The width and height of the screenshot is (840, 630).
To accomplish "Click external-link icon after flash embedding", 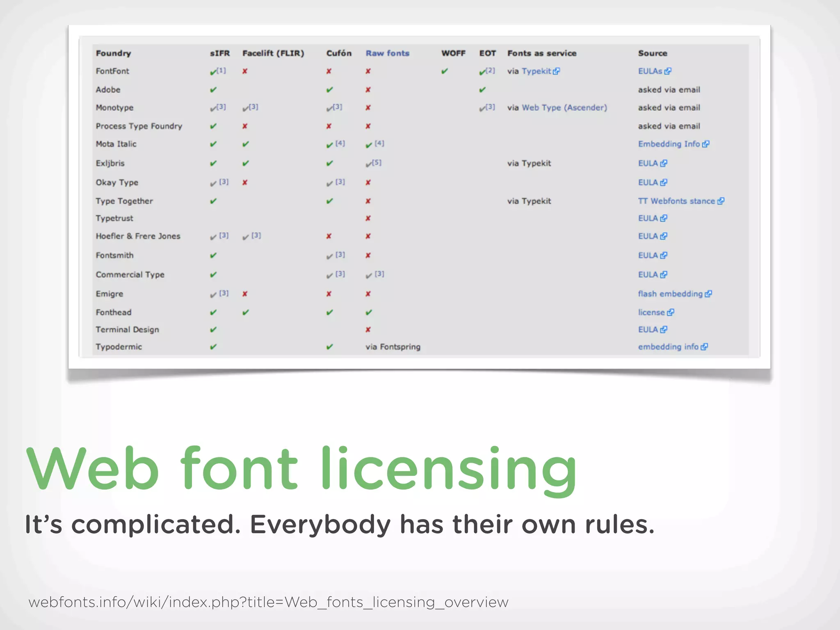I will click(x=708, y=294).
